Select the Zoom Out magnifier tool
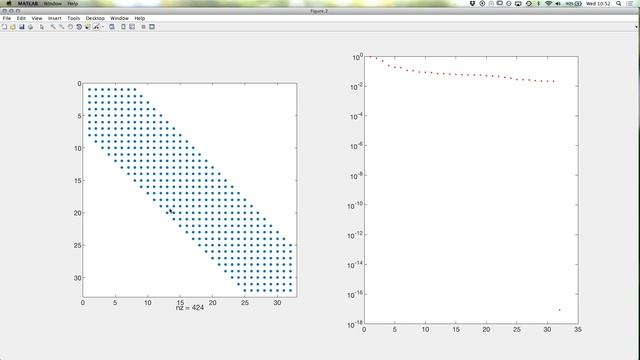 [62, 27]
